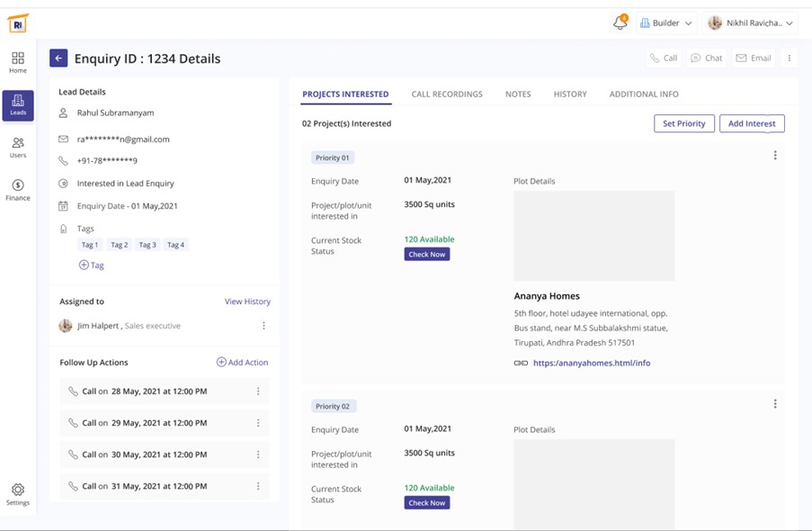The height and width of the screenshot is (531, 812).
Task: Click the Call icon button in header
Action: point(664,58)
